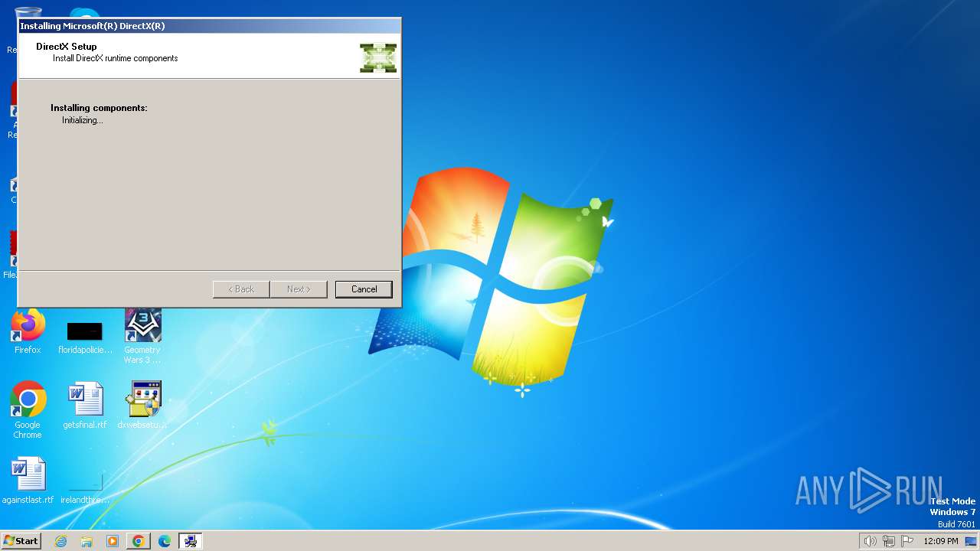Viewport: 980px width, 551px height.
Task: Select dxwebsetup installer desktop icon
Action: click(142, 406)
